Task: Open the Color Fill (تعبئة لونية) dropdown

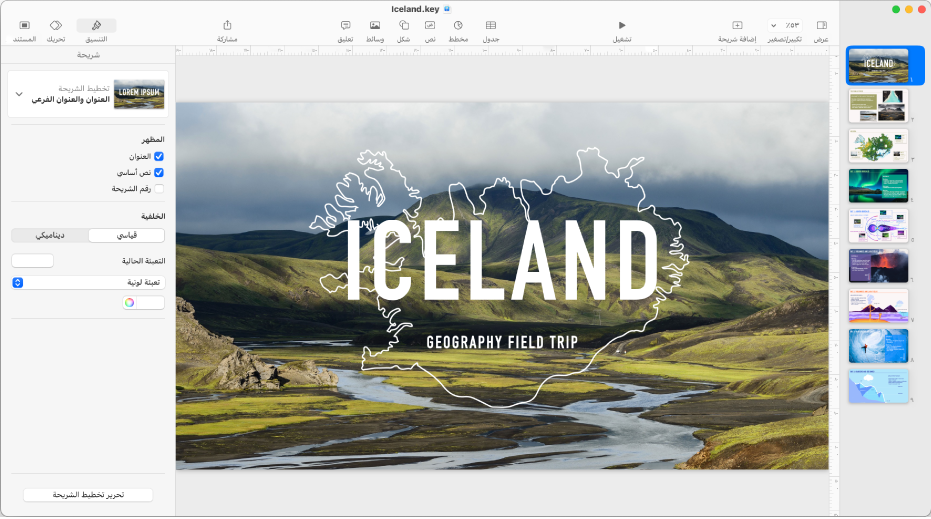Action: click(88, 283)
